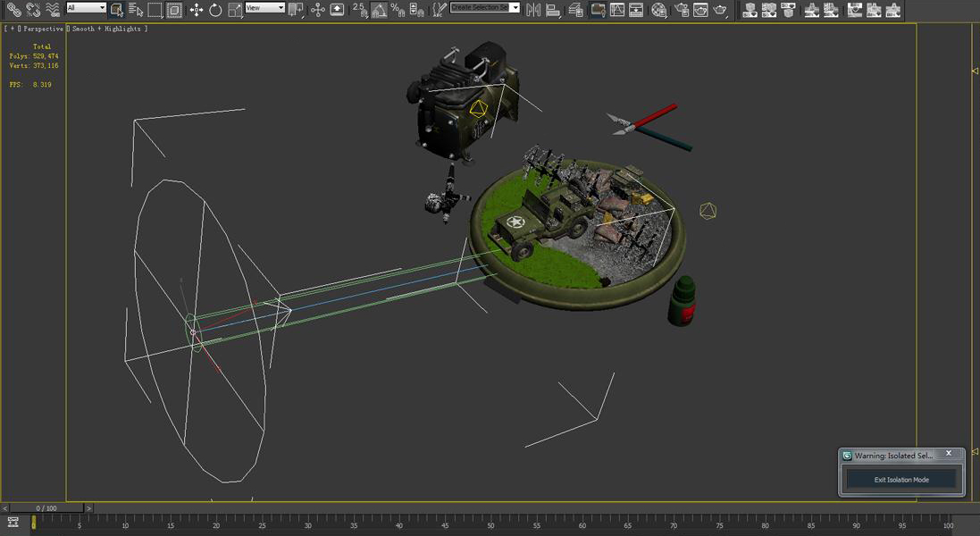
Task: Open the All selection filter dropdown
Action: (x=87, y=7)
